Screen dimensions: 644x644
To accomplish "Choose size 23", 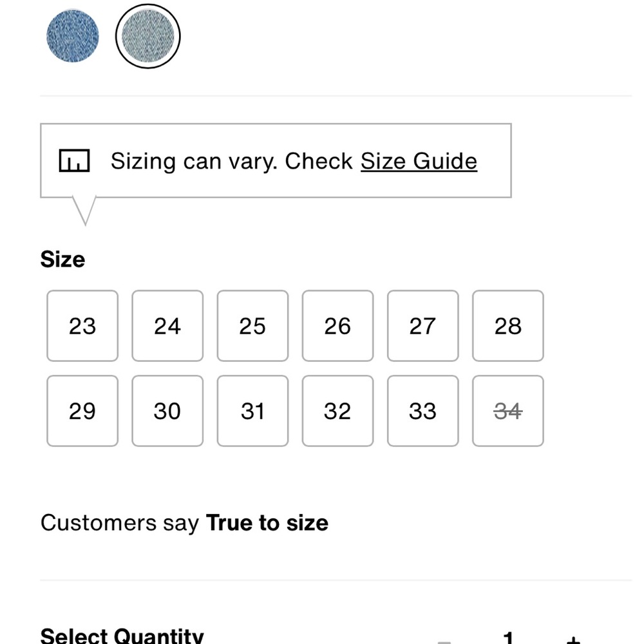I will click(x=82, y=326).
